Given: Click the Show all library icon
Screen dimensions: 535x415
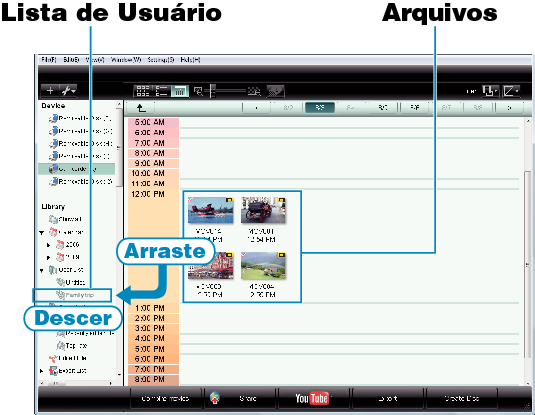Looking at the screenshot, I should tap(53, 219).
